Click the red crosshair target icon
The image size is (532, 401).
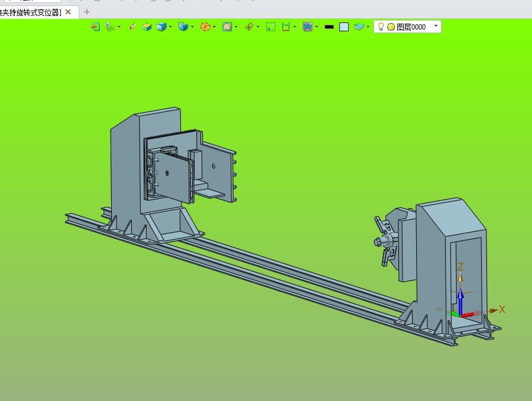click(249, 27)
